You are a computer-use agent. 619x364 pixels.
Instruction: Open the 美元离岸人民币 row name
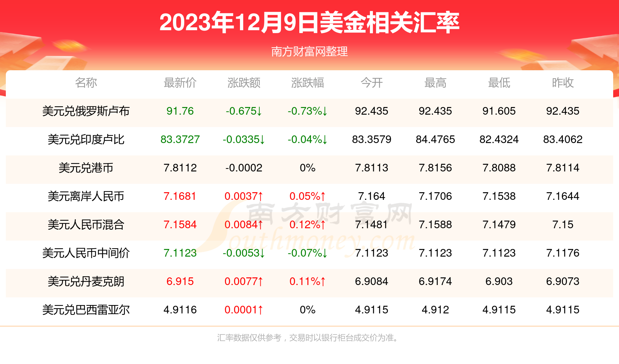[x=86, y=196]
